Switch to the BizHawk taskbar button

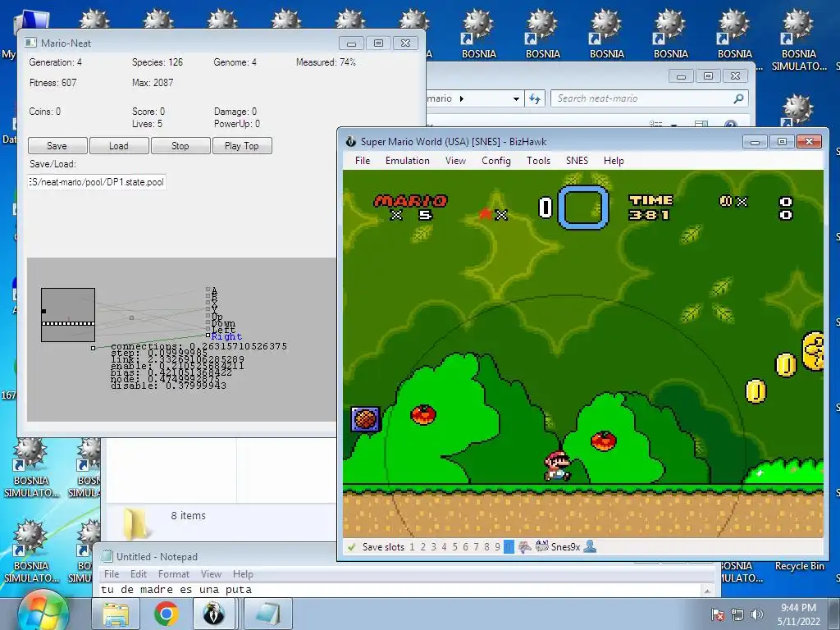[212, 614]
